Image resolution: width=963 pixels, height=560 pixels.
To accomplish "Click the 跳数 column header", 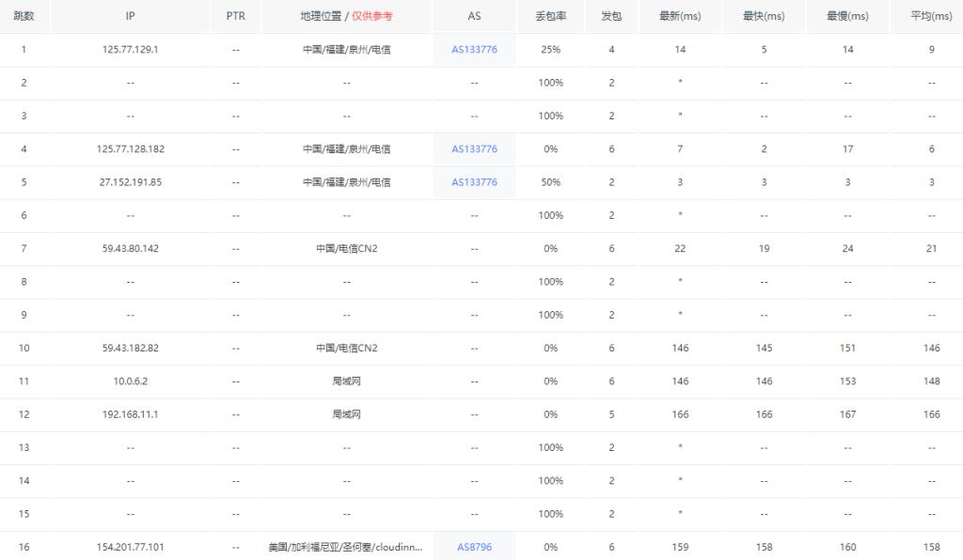I will pos(24,15).
